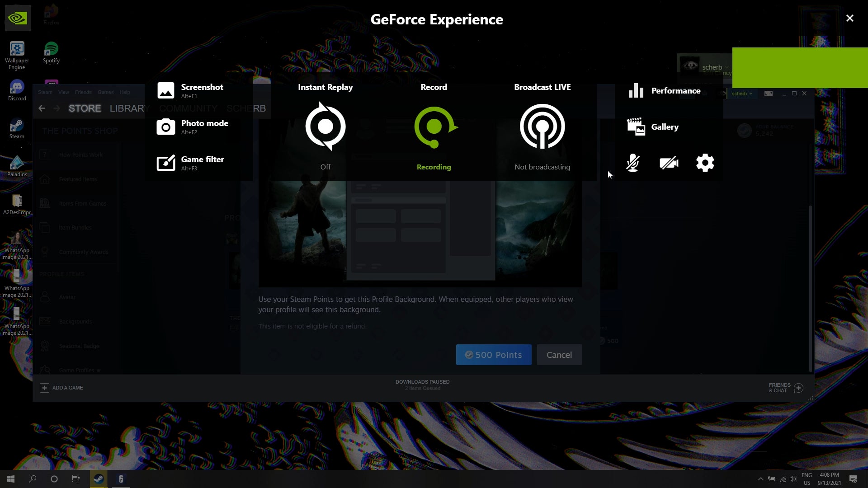Open the Broadcast LIVE control

coord(542,127)
